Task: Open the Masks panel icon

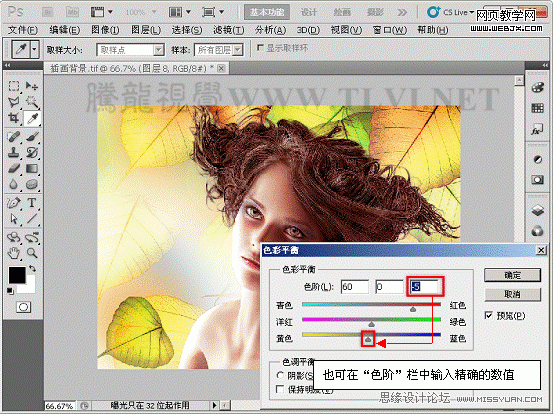Action: click(x=537, y=180)
